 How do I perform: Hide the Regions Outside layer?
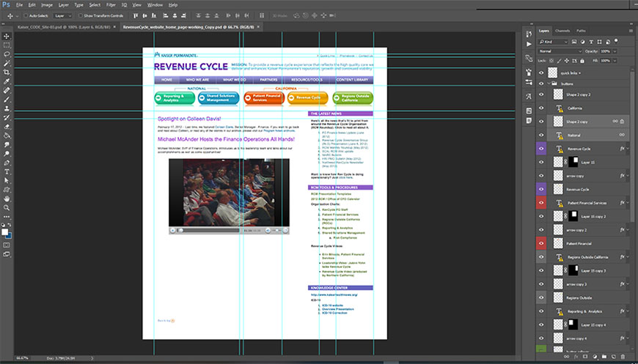[x=541, y=298]
